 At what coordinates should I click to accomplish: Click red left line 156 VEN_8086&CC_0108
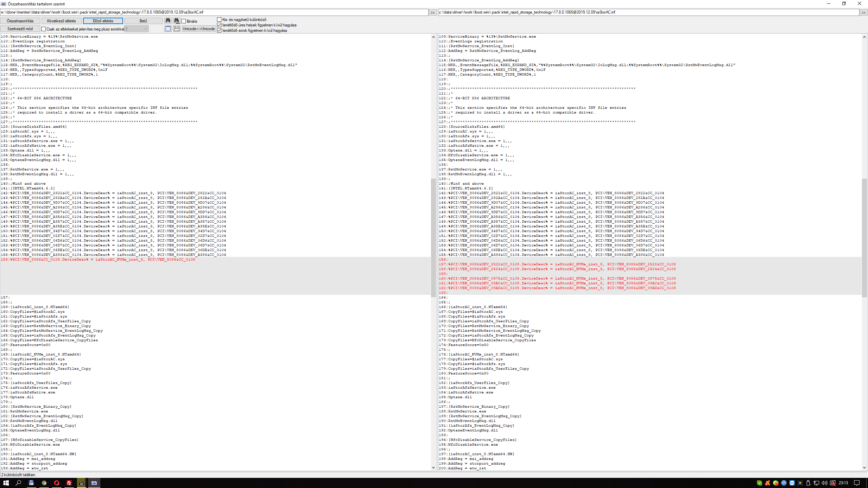tap(98, 260)
